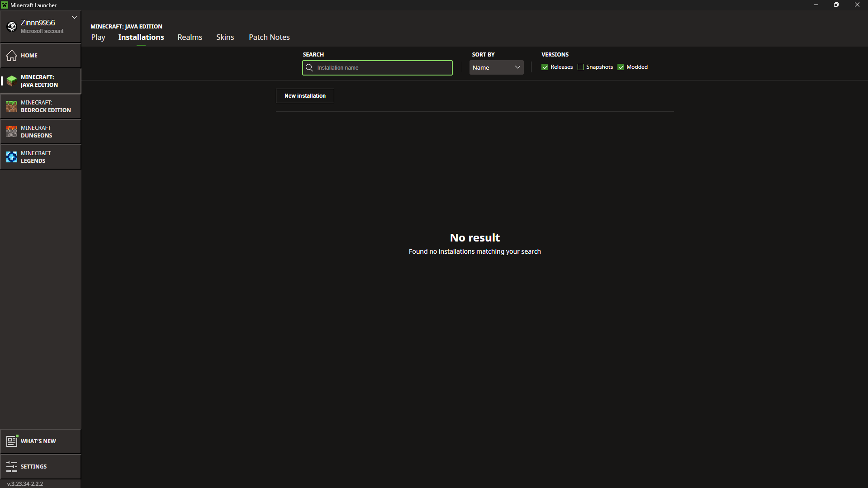The image size is (868, 488).
Task: Restore down the launcher window
Action: [836, 5]
